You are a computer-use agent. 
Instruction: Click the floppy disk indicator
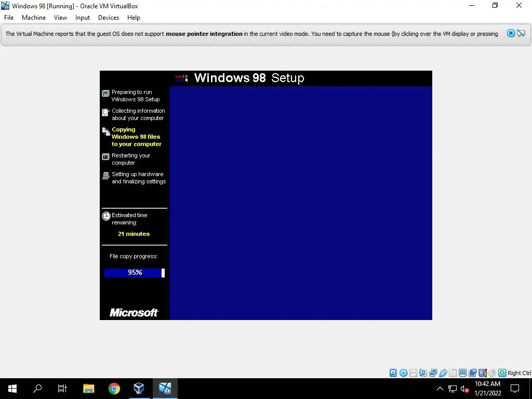click(413, 373)
